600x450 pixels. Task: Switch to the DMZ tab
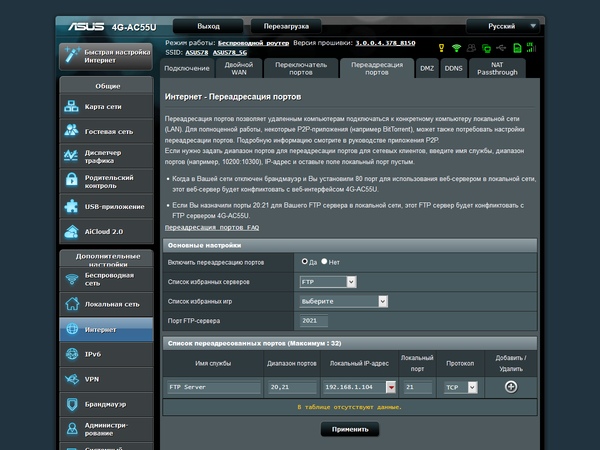[x=427, y=68]
